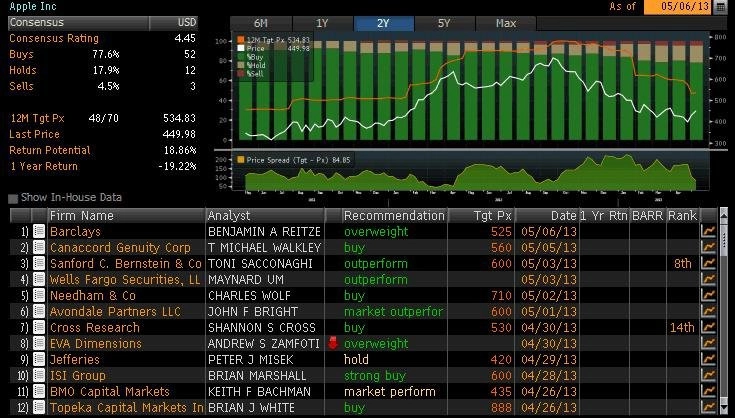The image size is (735, 418).
Task: Open ISI Group report document icon
Action: pyautogui.click(x=39, y=375)
